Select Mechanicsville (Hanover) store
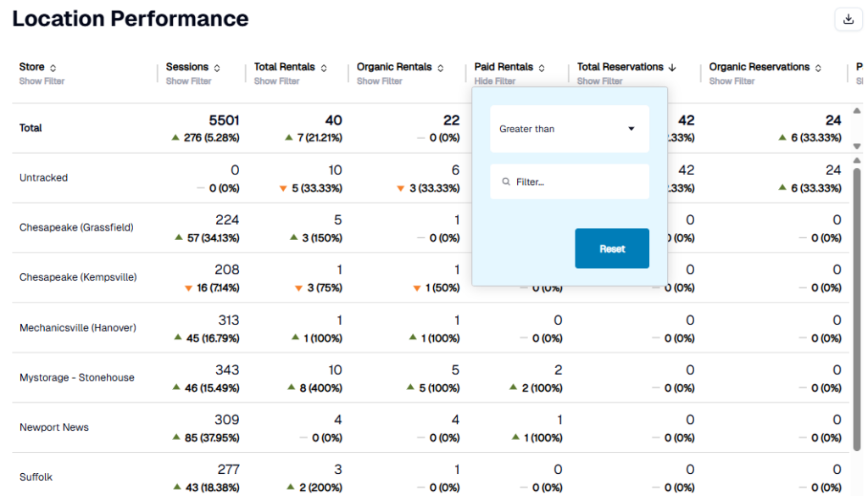The image size is (868, 496). point(77,328)
